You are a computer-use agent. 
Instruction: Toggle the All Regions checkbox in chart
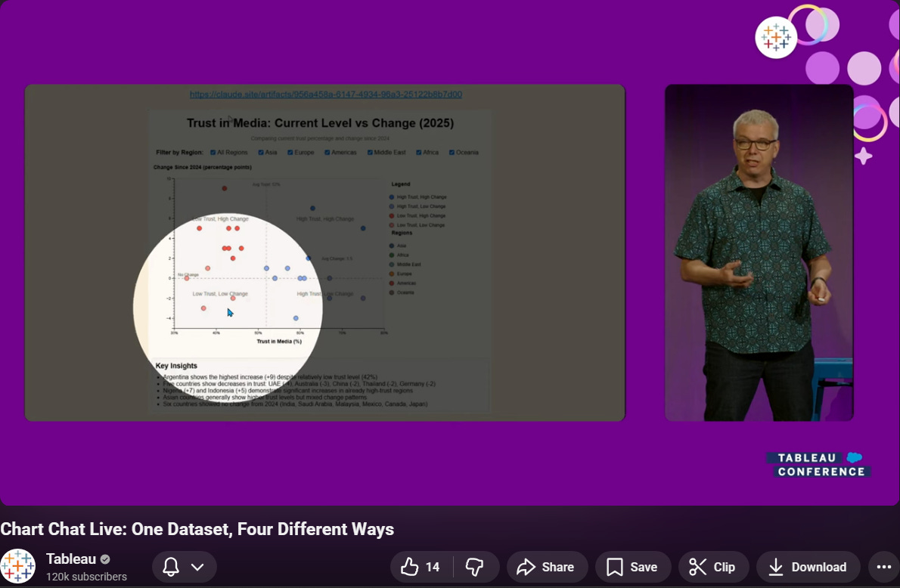(213, 153)
